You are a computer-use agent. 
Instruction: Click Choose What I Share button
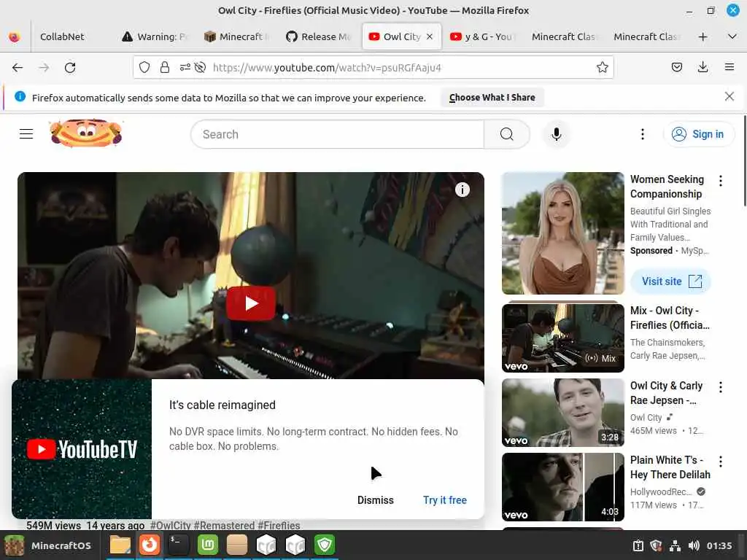(x=492, y=97)
